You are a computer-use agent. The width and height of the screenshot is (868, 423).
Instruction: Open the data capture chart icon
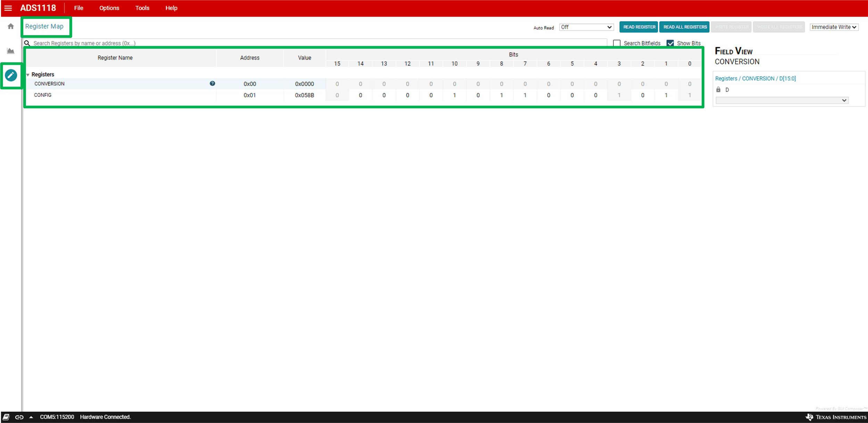[11, 51]
